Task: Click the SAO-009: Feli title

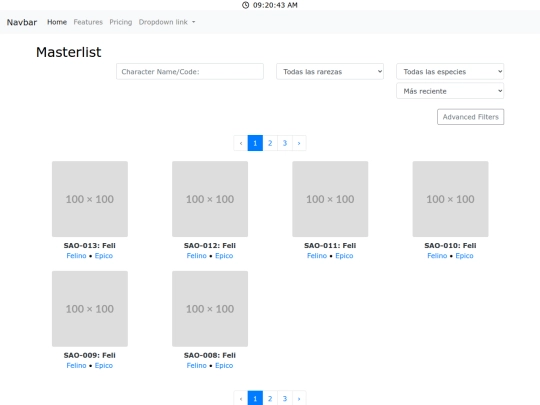Action: (x=90, y=355)
